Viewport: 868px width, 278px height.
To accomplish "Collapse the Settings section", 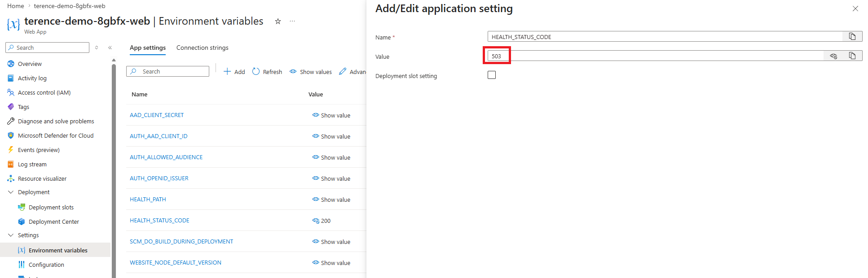I will coord(11,235).
